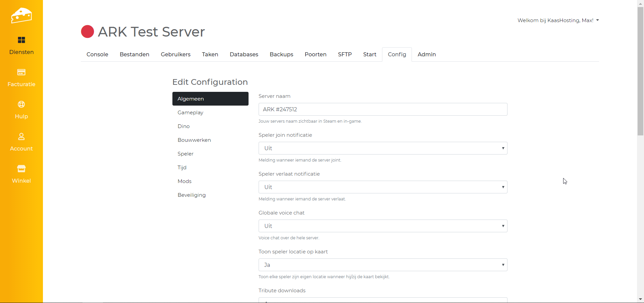Image resolution: width=644 pixels, height=303 pixels.
Task: Select the Mods configuration section
Action: [x=184, y=181]
